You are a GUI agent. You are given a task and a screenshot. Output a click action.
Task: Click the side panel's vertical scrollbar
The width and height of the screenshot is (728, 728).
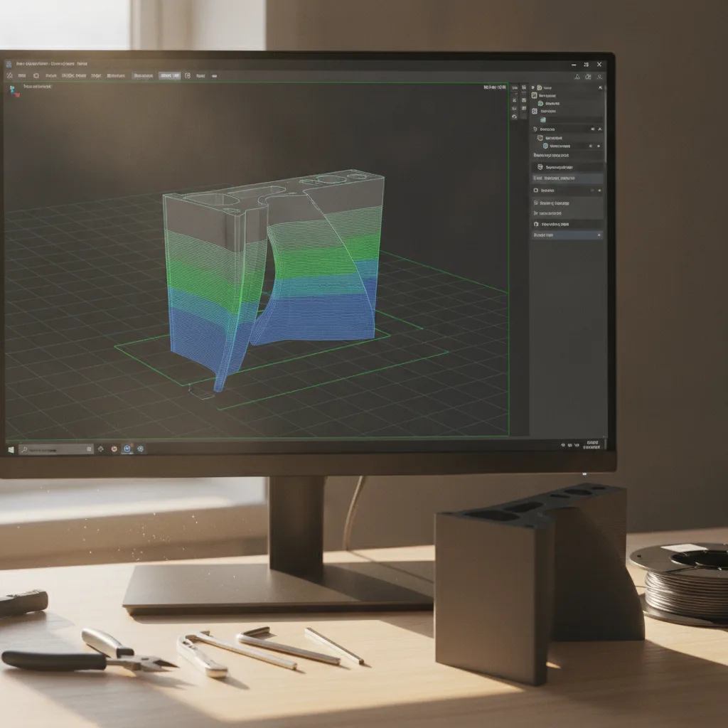point(605,123)
